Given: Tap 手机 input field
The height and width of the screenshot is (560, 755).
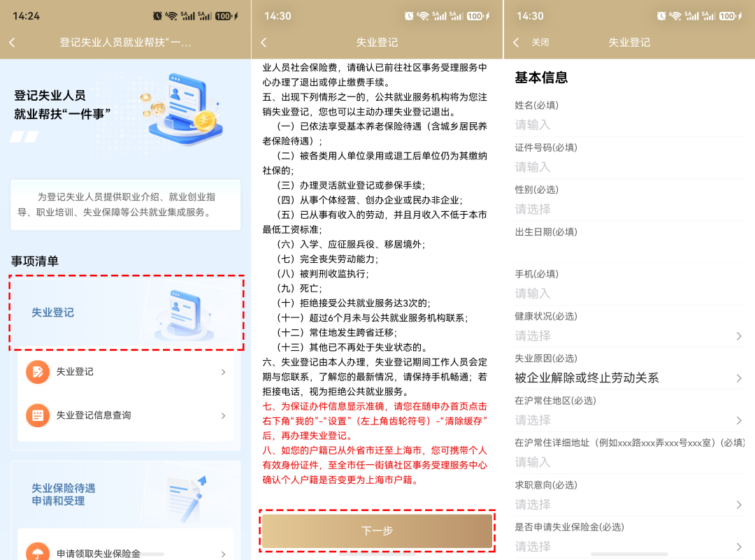Looking at the screenshot, I should 629,294.
